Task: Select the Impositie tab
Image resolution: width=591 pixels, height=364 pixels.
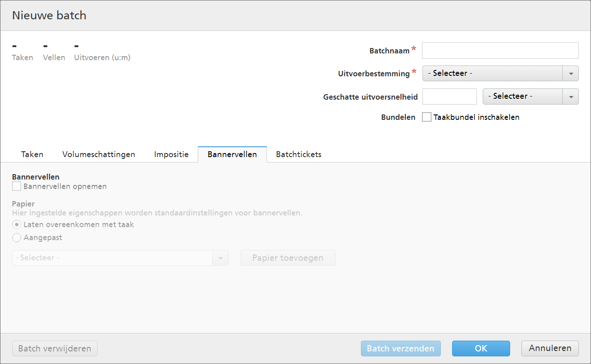Action: tap(171, 154)
